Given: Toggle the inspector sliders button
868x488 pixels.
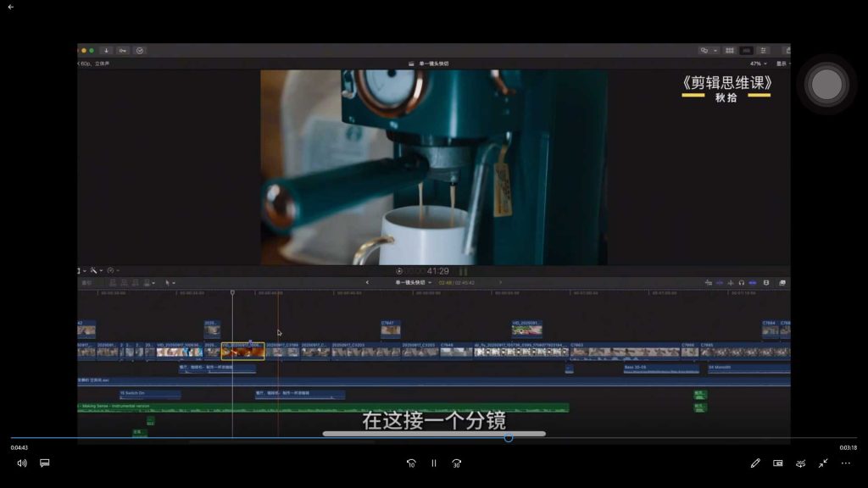Looking at the screenshot, I should [x=763, y=50].
